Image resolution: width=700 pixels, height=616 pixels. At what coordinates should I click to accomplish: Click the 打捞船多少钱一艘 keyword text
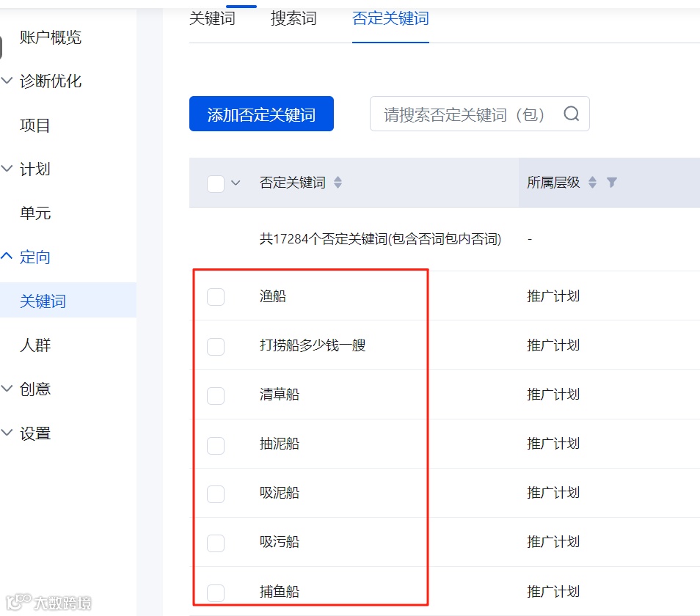(313, 345)
